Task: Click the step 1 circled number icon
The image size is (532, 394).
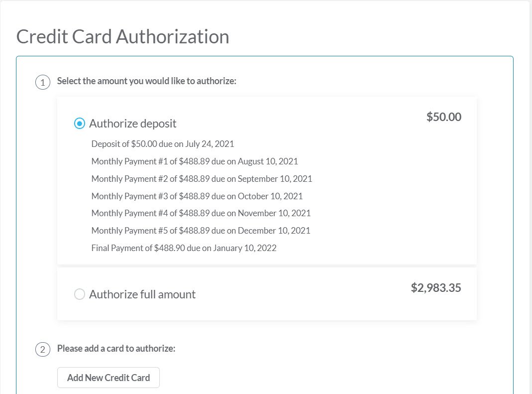Action: click(x=43, y=82)
